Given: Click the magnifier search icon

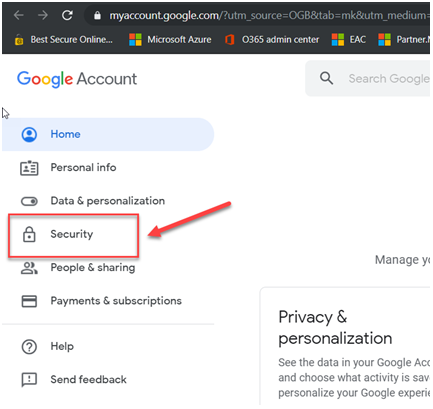Looking at the screenshot, I should point(326,78).
